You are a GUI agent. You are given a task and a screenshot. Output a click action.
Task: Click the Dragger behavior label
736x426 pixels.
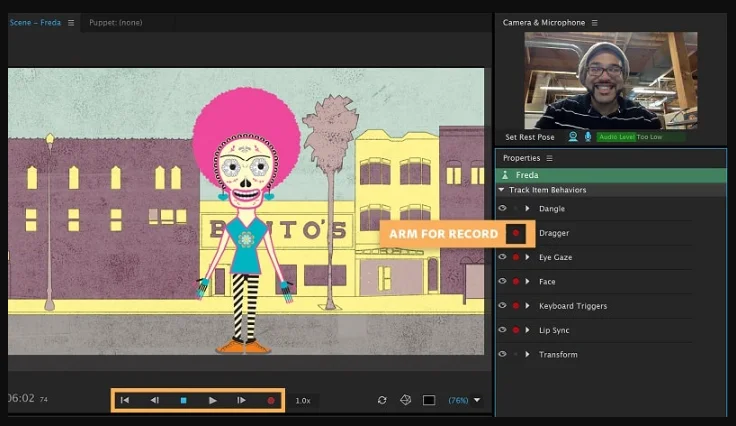554,233
